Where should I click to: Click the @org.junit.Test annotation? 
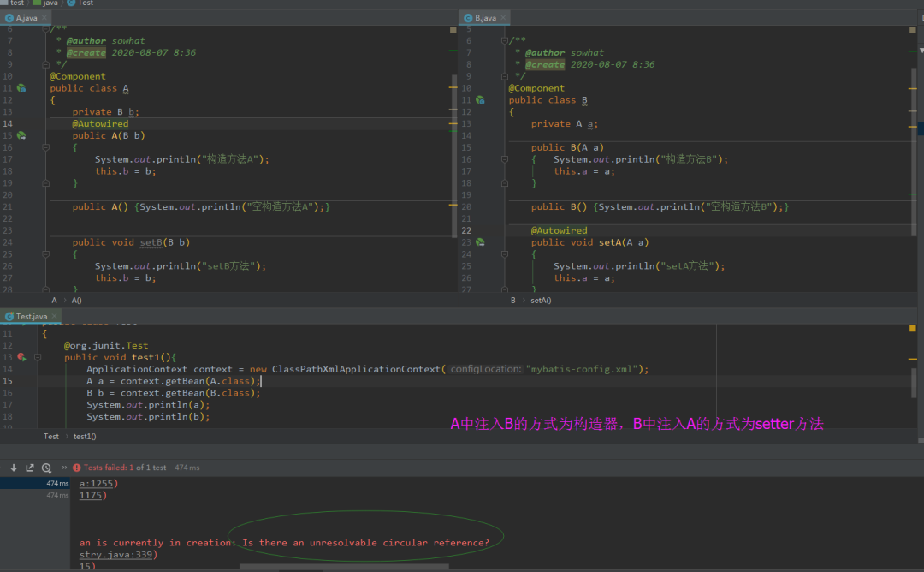[x=106, y=346]
